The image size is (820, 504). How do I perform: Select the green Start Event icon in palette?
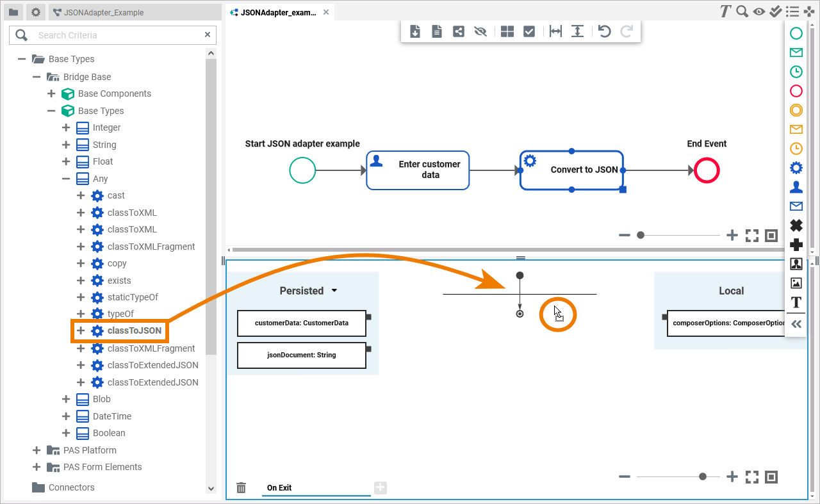click(x=796, y=33)
